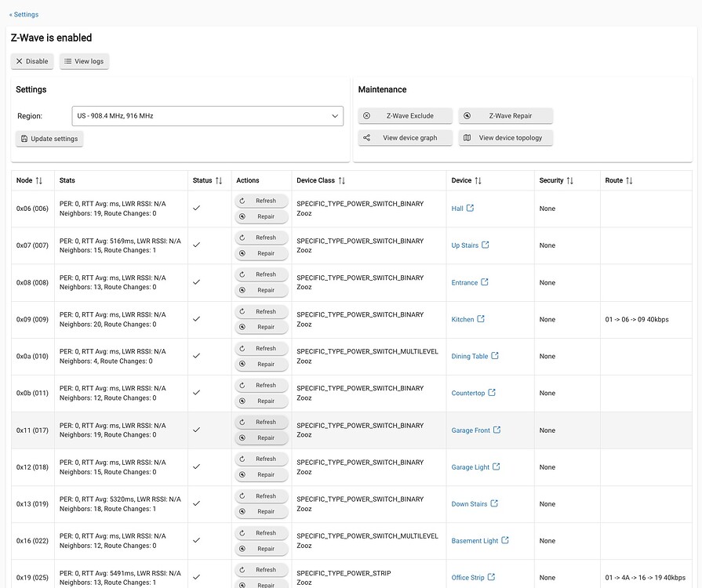Sort by Device column arrows

point(478,180)
